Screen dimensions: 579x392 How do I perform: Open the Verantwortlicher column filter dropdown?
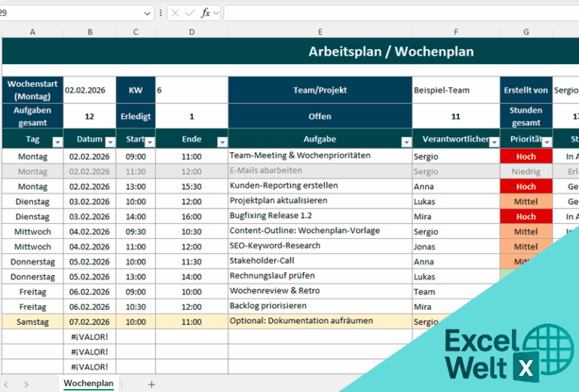click(494, 142)
